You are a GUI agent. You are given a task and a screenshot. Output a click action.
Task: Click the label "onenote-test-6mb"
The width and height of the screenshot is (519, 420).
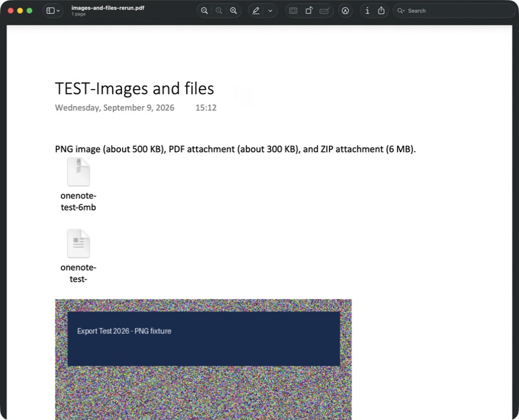[78, 201]
